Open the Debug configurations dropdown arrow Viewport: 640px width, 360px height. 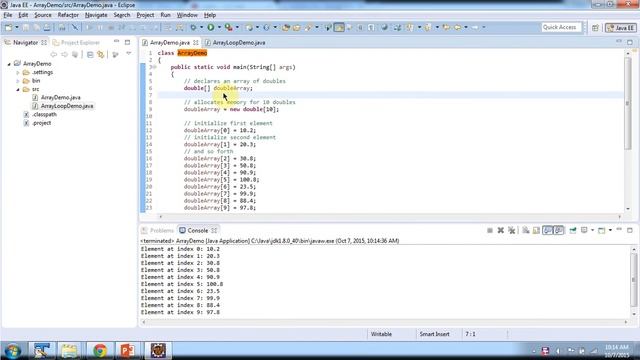[201, 27]
